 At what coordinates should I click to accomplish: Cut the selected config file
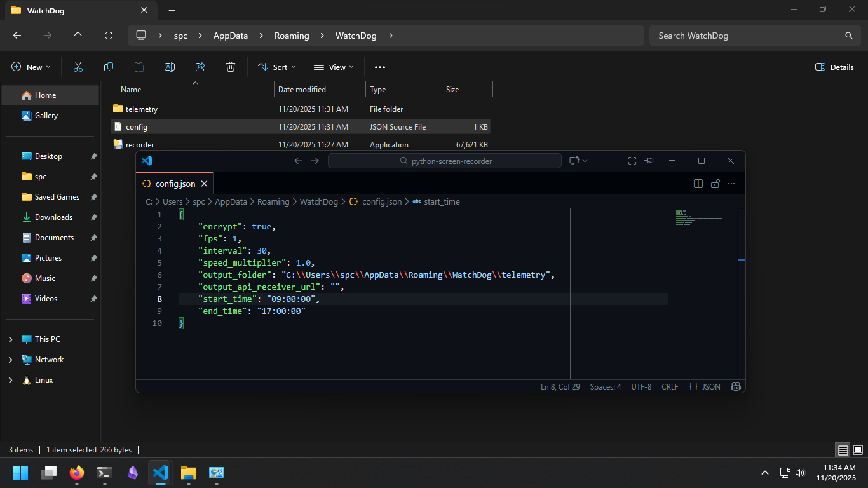(x=78, y=67)
